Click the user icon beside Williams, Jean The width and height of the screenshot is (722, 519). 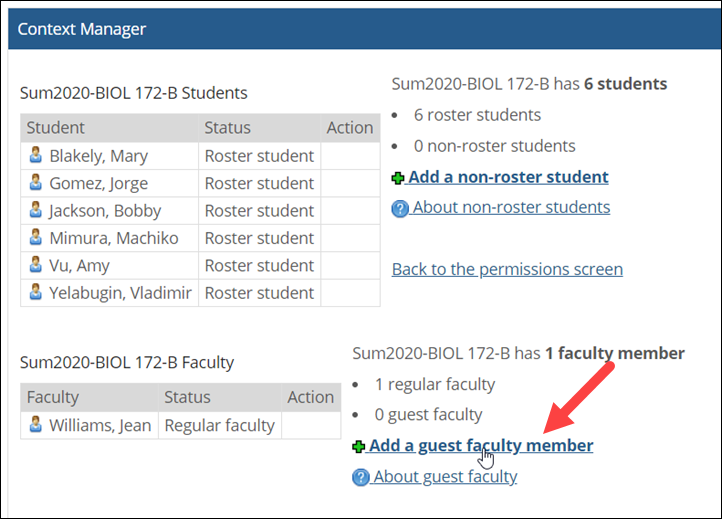pyautogui.click(x=35, y=425)
